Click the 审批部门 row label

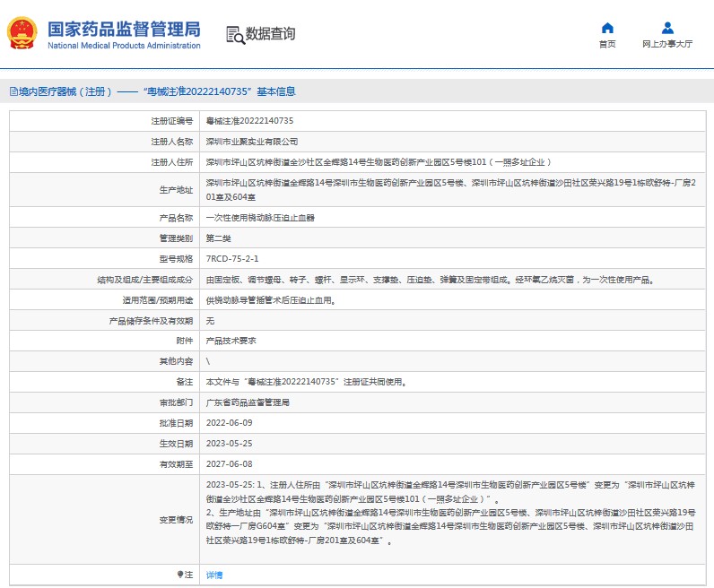176,402
